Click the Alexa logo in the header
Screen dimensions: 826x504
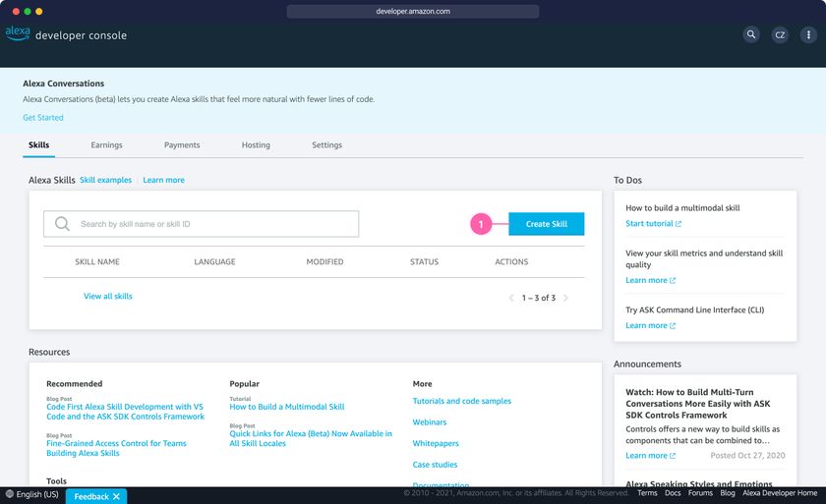pyautogui.click(x=18, y=33)
